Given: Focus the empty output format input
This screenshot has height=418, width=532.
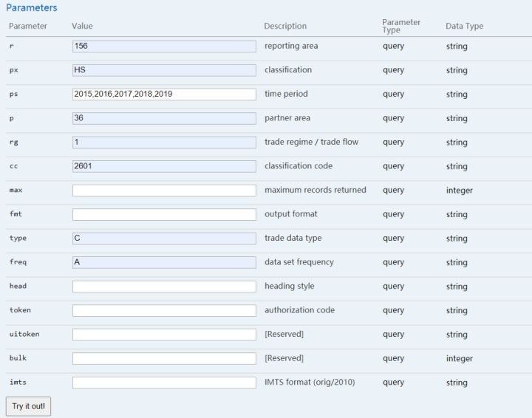Looking at the screenshot, I should [x=164, y=214].
